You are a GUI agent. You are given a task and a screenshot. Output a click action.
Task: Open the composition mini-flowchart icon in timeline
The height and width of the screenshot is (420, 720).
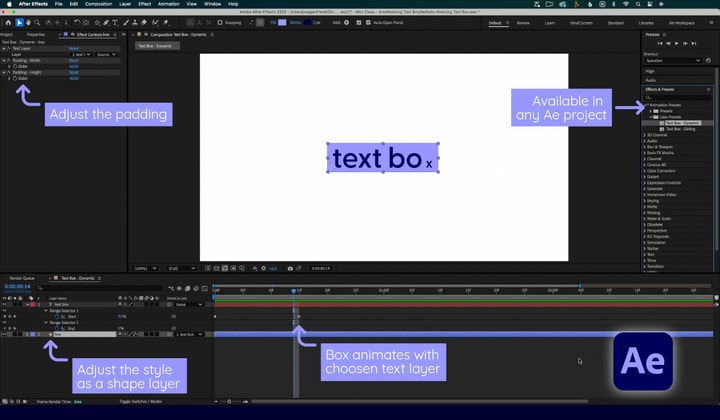[171, 288]
